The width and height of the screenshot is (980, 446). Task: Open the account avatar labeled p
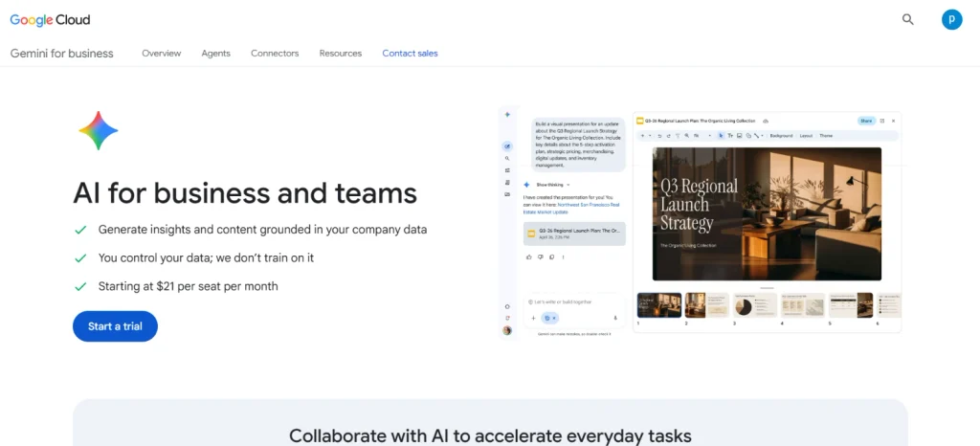point(952,19)
